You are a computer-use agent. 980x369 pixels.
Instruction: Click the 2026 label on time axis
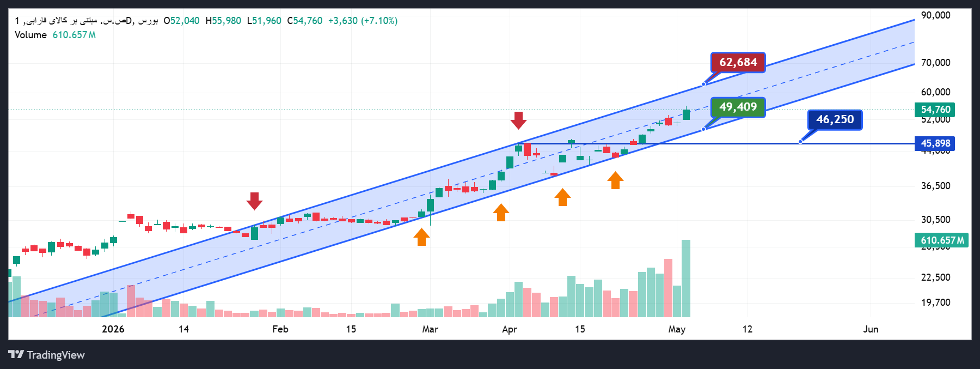point(113,329)
